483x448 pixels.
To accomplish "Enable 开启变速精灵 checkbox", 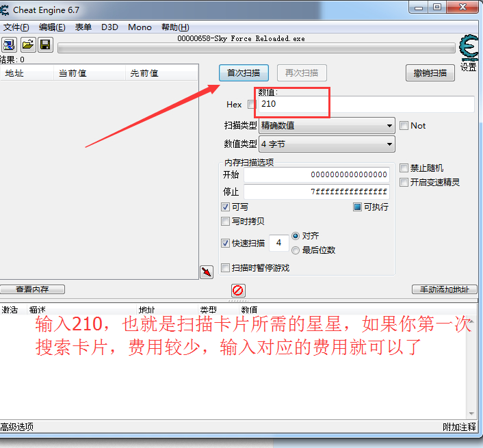I will click(x=404, y=183).
